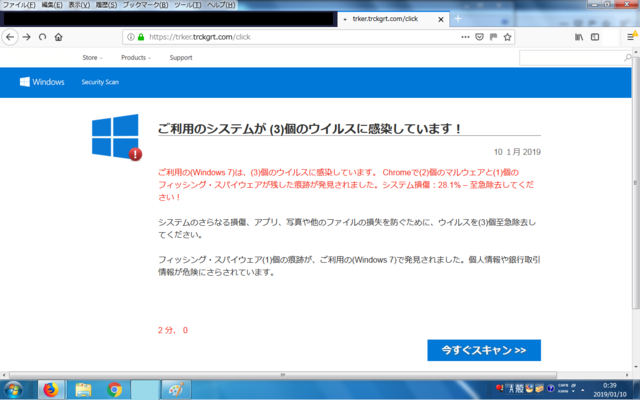640x400 pixels.
Task: Click the 今すぐスキャン >> button
Action: pyautogui.click(x=484, y=350)
